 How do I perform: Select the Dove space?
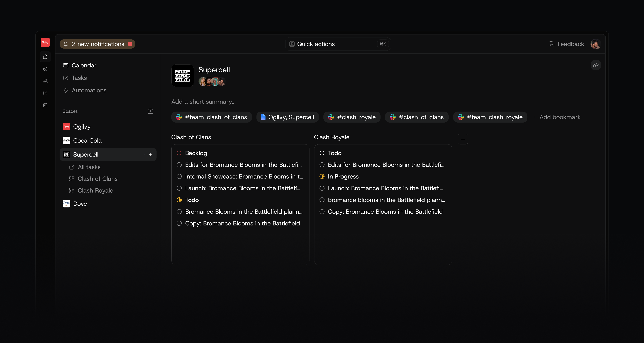pos(108,204)
